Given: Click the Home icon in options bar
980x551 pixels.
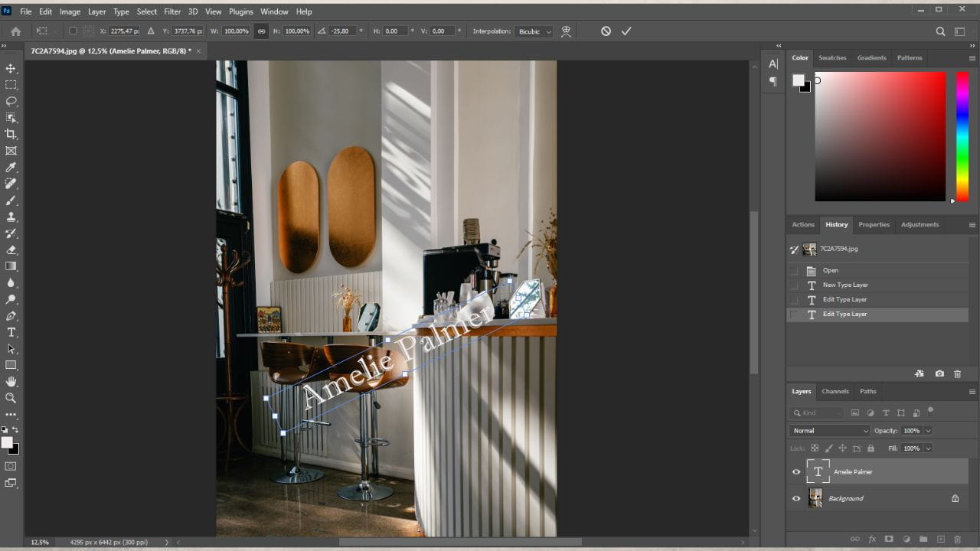Looking at the screenshot, I should point(15,31).
